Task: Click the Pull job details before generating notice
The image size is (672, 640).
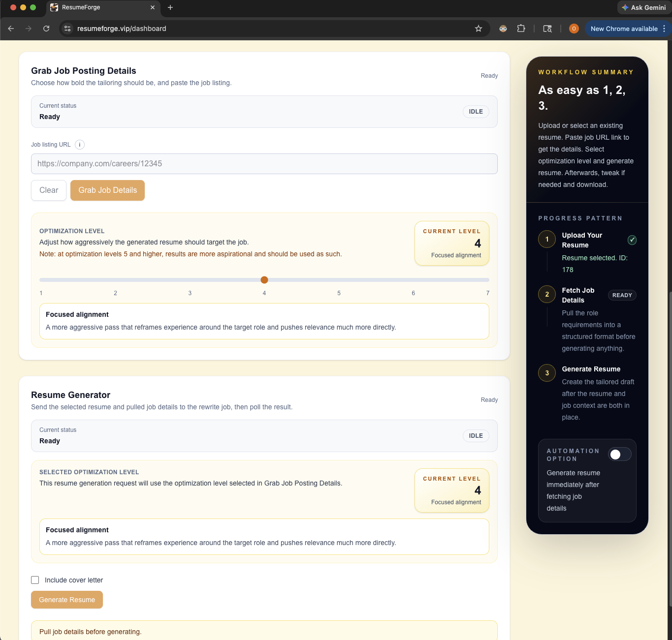Action: point(264,632)
